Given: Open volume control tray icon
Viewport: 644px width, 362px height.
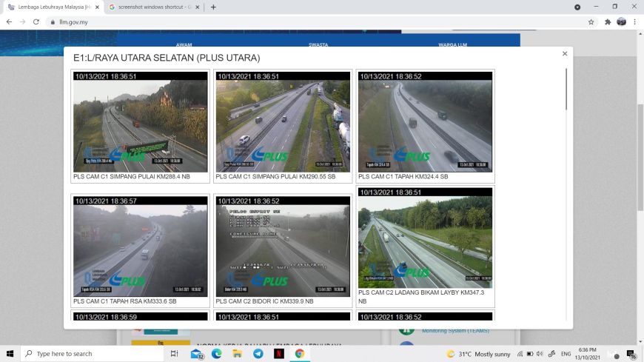Looking at the screenshot, I should coord(540,354).
